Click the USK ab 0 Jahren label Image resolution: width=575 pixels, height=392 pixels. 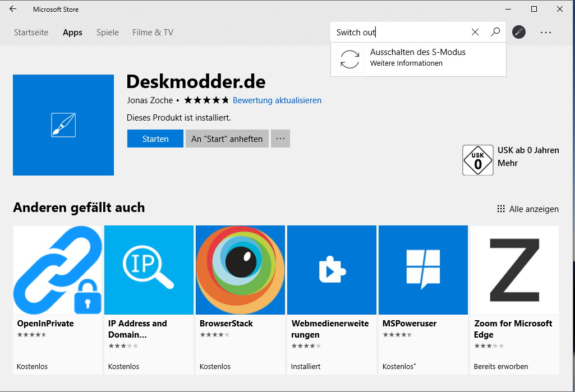(x=528, y=150)
